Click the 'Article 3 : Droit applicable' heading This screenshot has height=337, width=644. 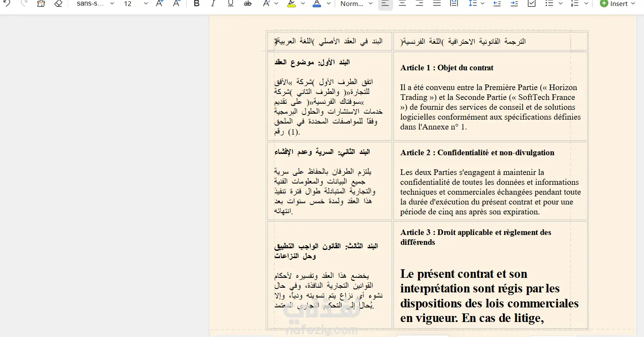pos(476,237)
